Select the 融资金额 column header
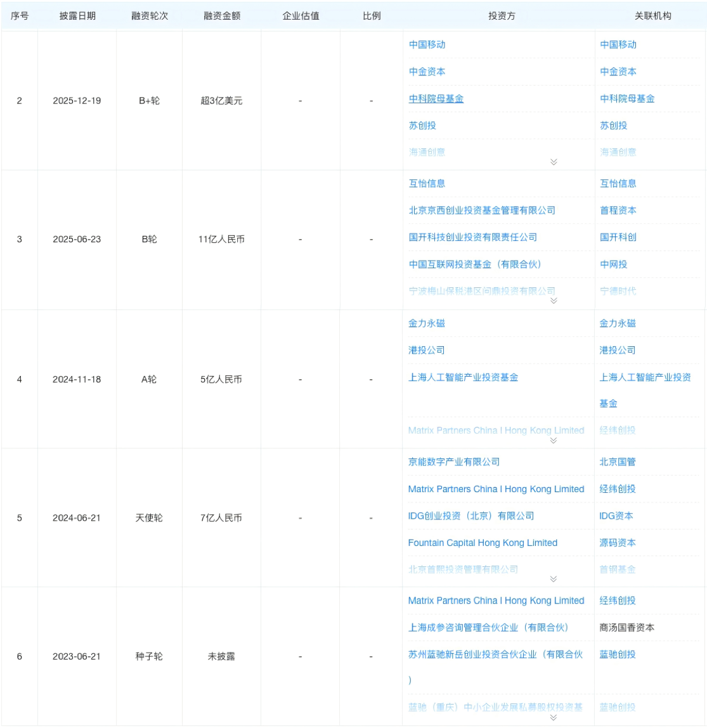Viewport: 707px width, 728px height. click(x=222, y=16)
